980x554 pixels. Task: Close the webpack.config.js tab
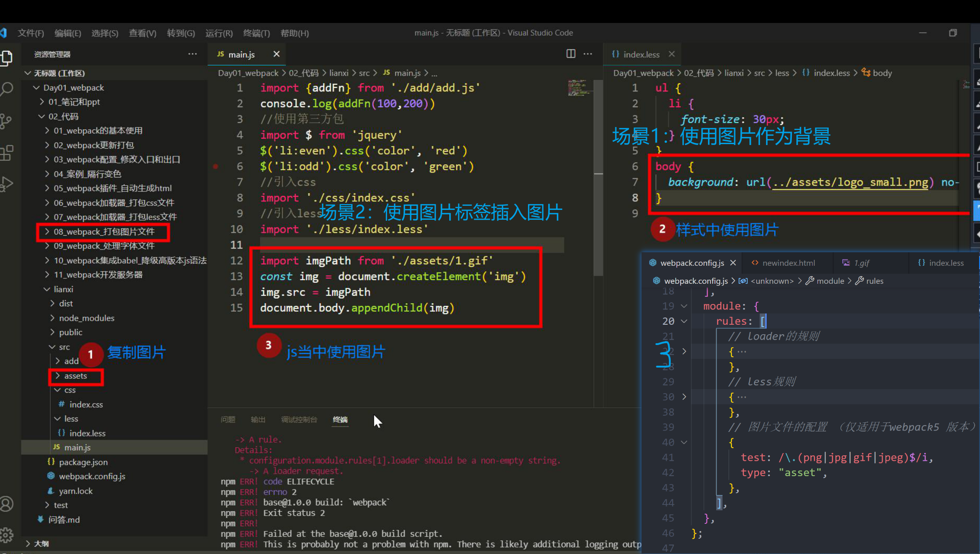click(733, 263)
